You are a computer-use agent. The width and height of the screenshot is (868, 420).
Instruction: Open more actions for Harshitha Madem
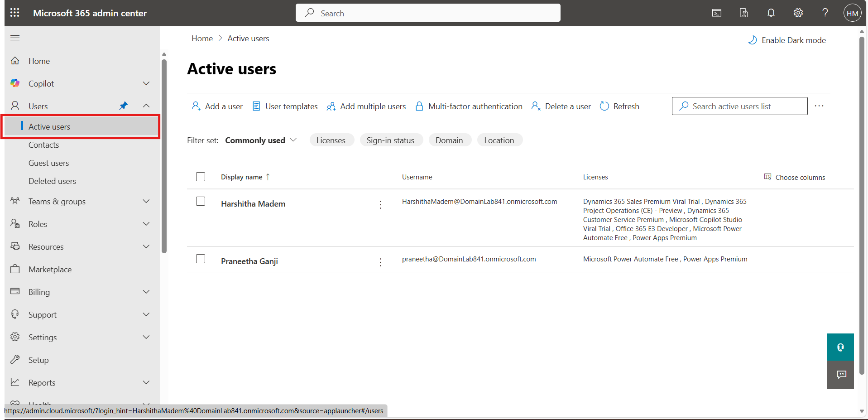coord(380,205)
